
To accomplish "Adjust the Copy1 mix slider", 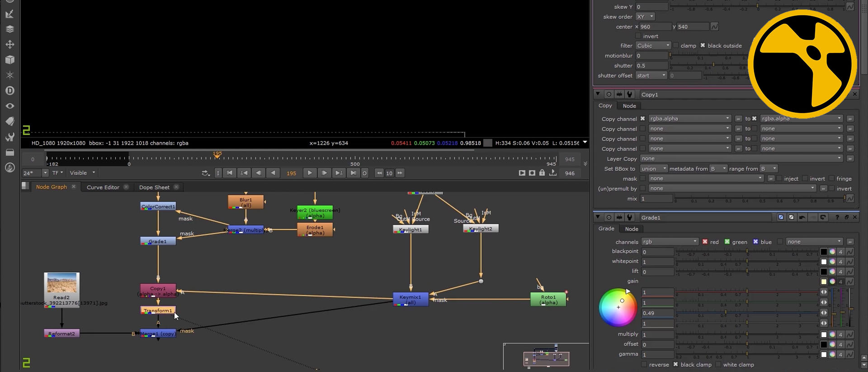I will coord(759,198).
